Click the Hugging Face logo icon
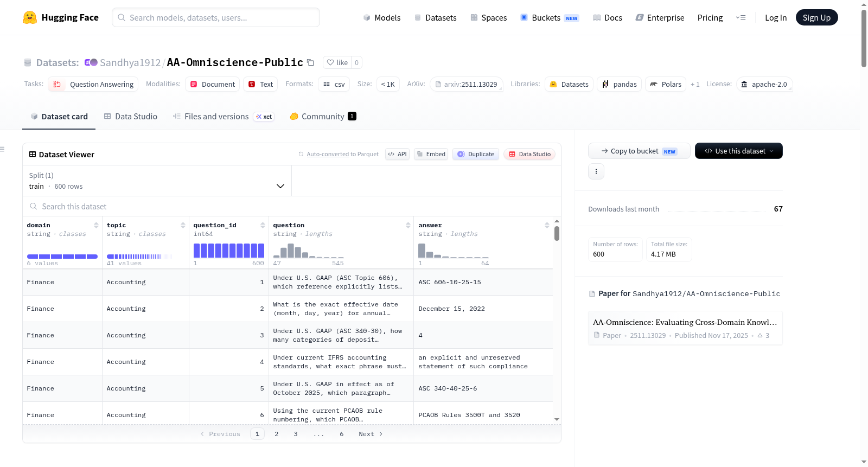 [30, 17]
